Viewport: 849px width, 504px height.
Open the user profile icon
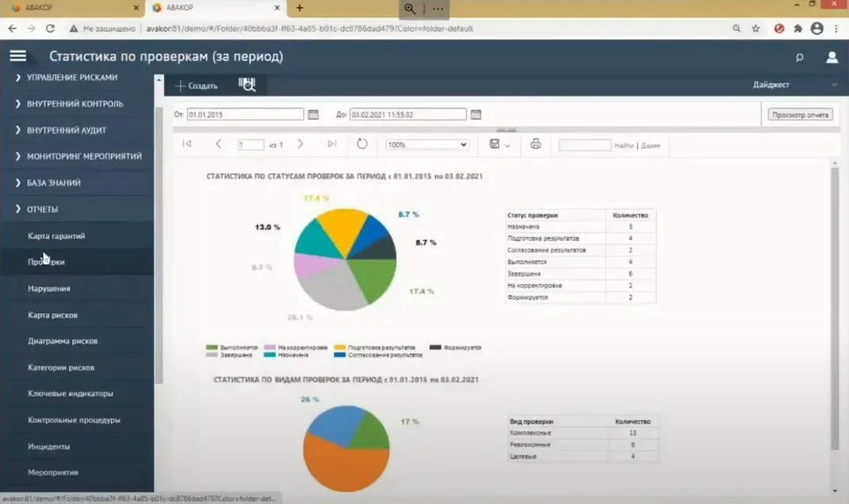tap(832, 57)
